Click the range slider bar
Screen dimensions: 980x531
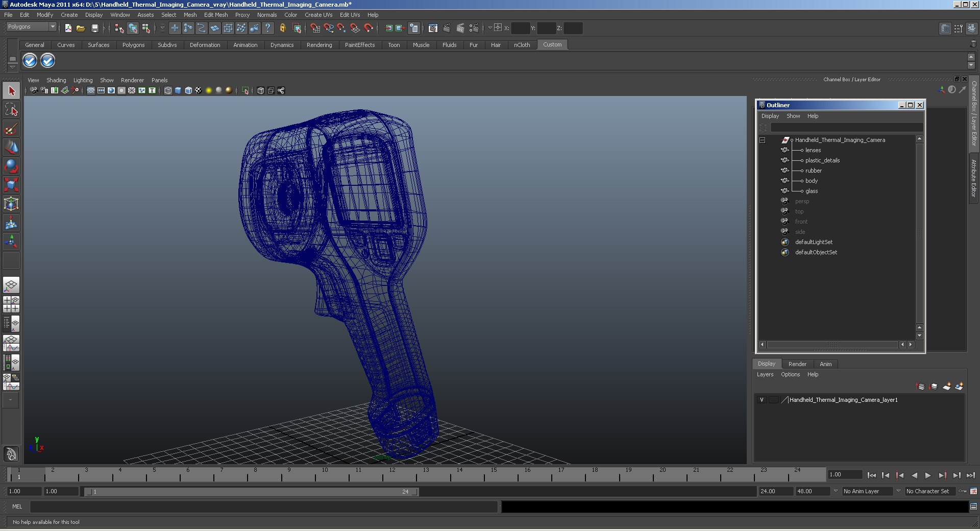251,492
